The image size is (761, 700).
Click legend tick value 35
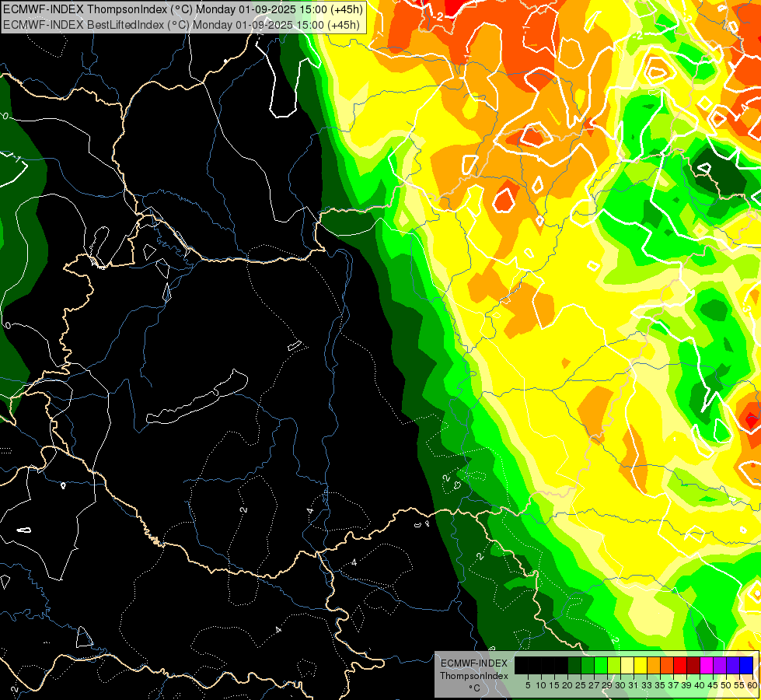coord(661,685)
